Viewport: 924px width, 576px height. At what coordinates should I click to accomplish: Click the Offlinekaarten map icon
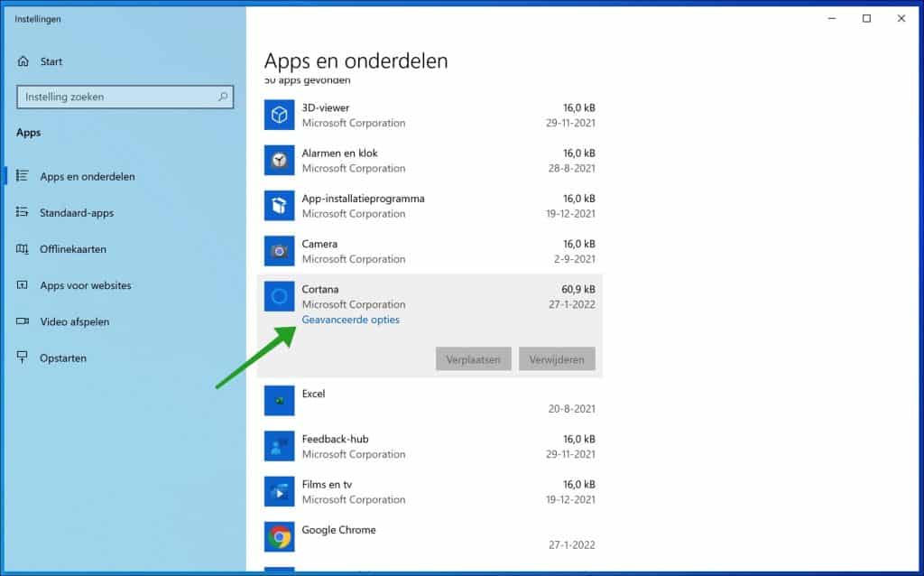coord(22,249)
